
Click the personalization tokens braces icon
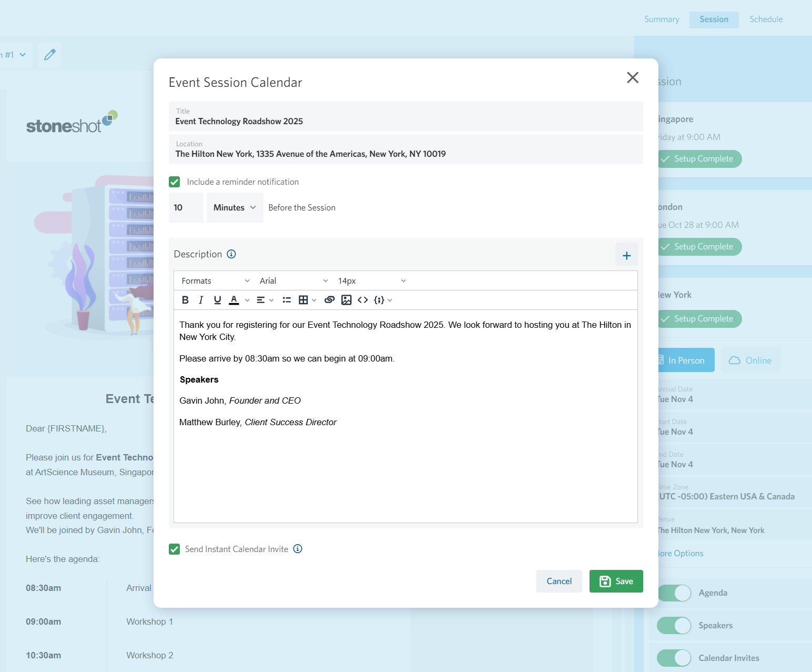(380, 299)
